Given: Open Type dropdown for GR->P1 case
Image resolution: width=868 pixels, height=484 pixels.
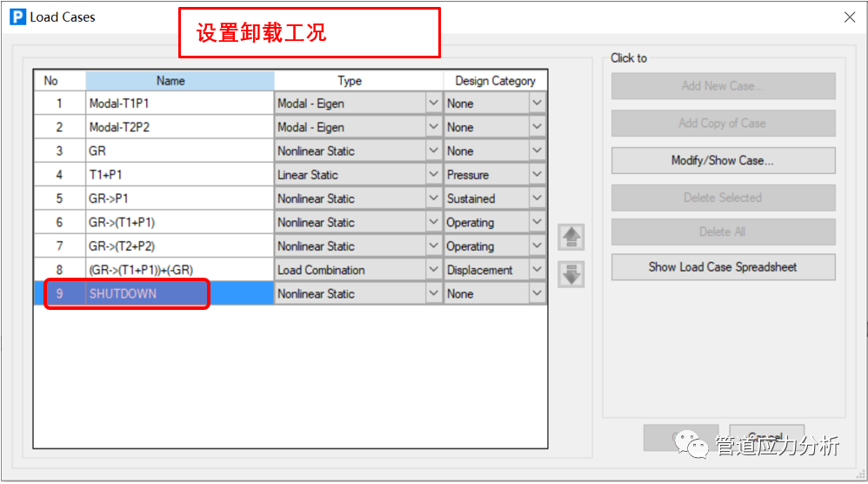Looking at the screenshot, I should (x=433, y=198).
